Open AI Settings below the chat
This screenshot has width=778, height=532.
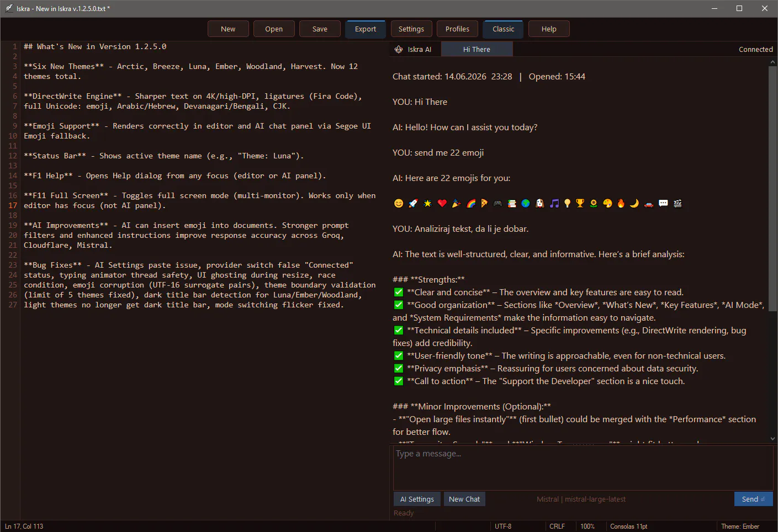(x=417, y=499)
